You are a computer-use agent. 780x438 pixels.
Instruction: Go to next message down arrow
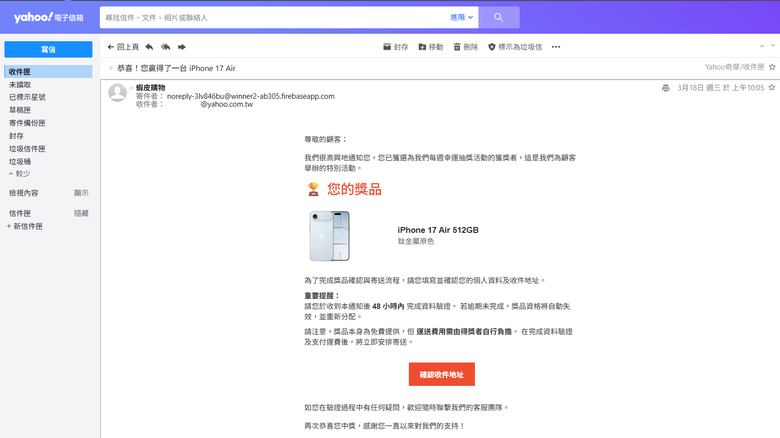coord(773,46)
